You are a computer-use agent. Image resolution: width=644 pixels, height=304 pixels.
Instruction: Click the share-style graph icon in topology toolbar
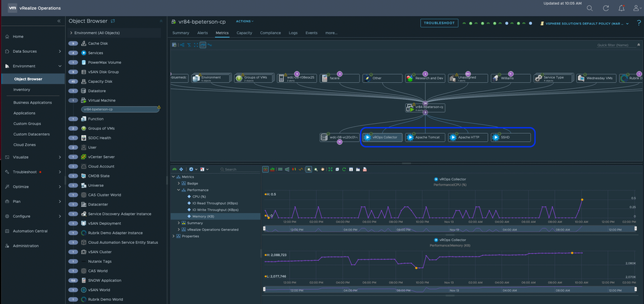pyautogui.click(x=182, y=45)
